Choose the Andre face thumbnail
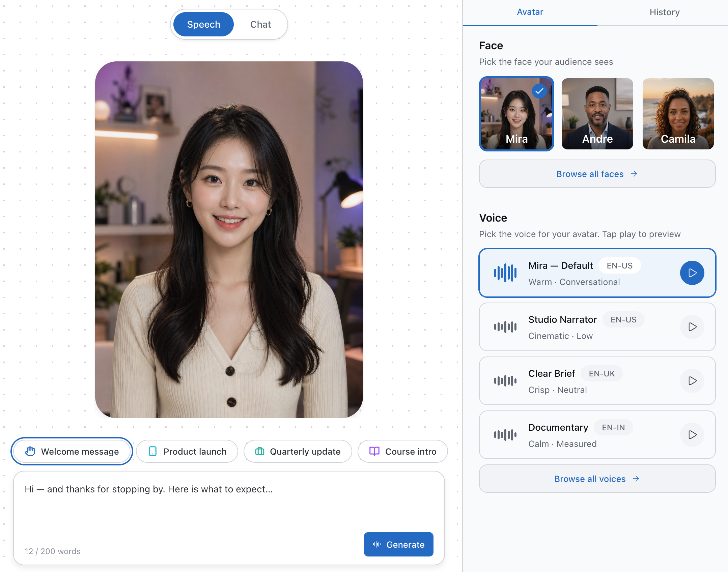Image resolution: width=728 pixels, height=572 pixels. (x=597, y=114)
